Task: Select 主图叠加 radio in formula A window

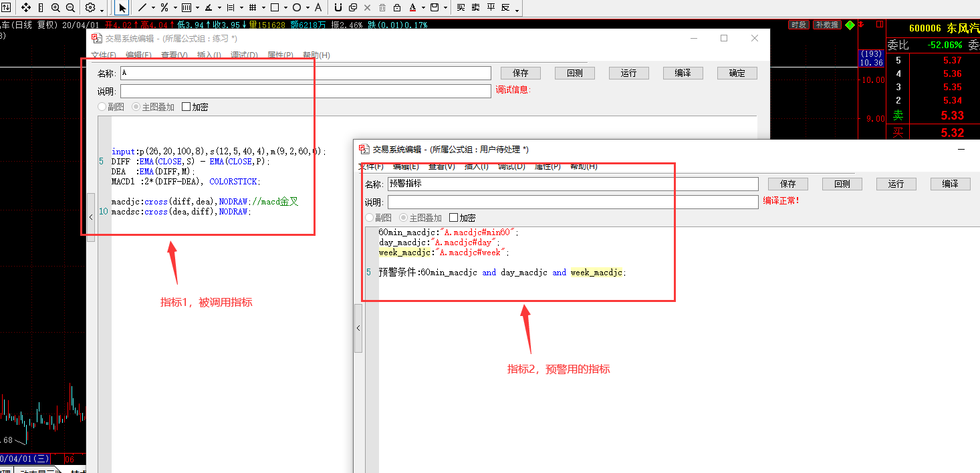Action: click(136, 107)
